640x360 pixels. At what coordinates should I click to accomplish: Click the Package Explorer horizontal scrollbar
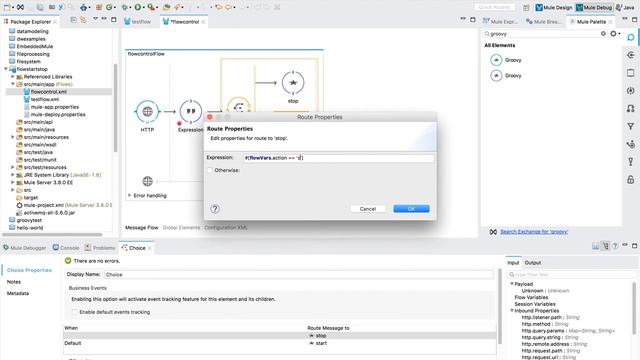point(52,235)
